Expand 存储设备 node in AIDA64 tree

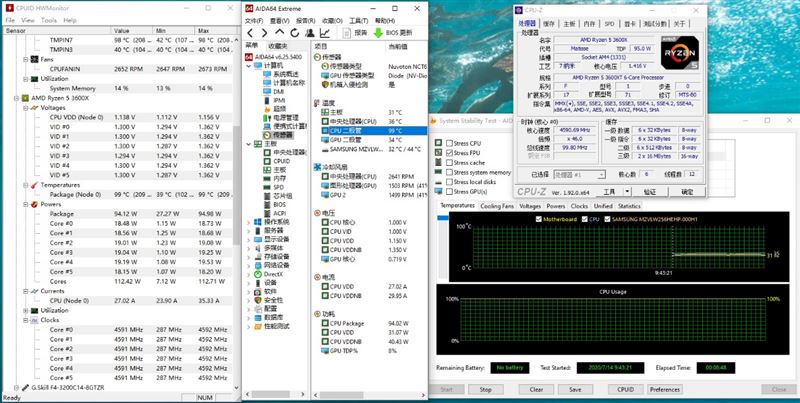(249, 257)
